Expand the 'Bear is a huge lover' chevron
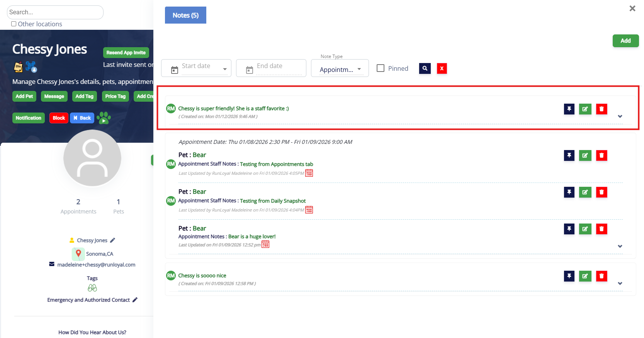Image resolution: width=644 pixels, height=338 pixels. coord(620,246)
